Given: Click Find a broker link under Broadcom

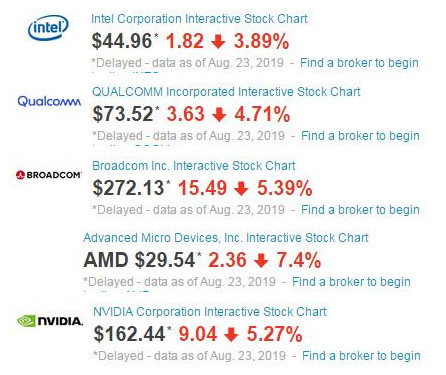Looking at the screenshot, I should click(x=360, y=210).
